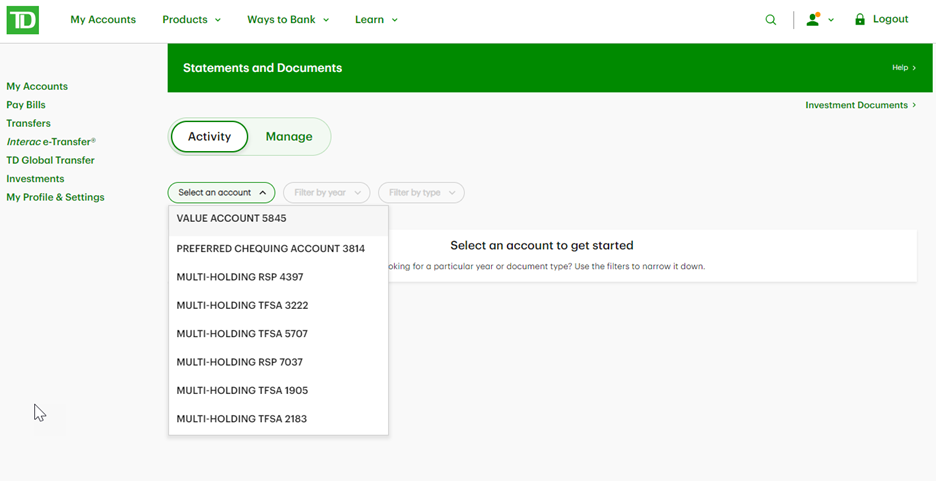The height and width of the screenshot is (481, 936).
Task: Open the Investment Documents link
Action: click(x=861, y=105)
